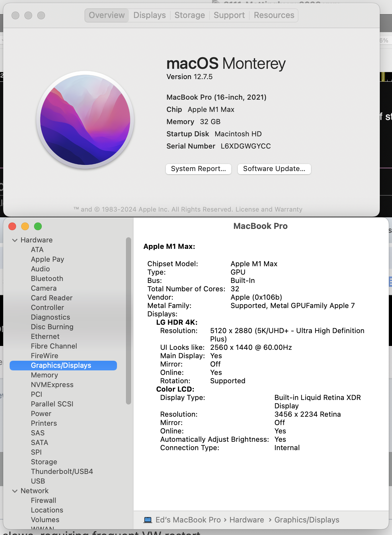The image size is (392, 535).
Task: Select Bluetooth in the Hardware list
Action: [x=47, y=278]
